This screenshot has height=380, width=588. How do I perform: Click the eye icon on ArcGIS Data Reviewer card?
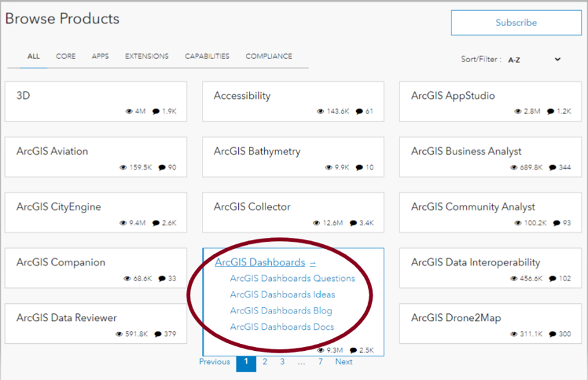coord(119,334)
